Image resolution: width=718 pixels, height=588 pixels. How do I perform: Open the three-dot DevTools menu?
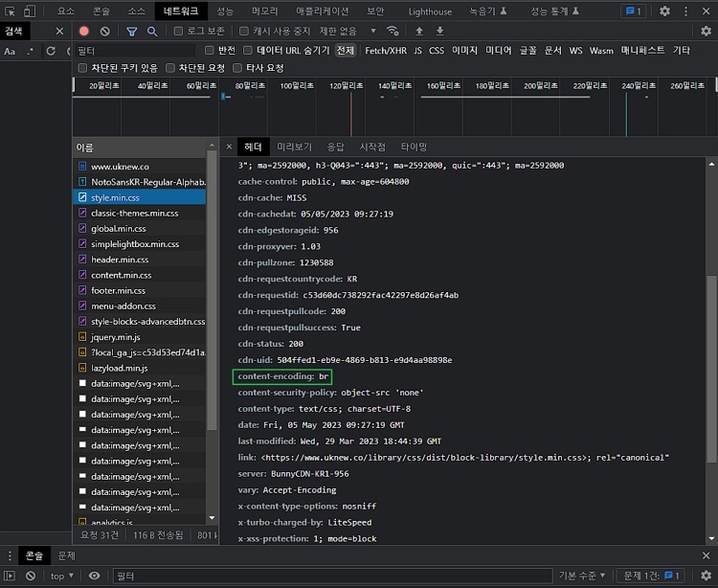pos(685,11)
